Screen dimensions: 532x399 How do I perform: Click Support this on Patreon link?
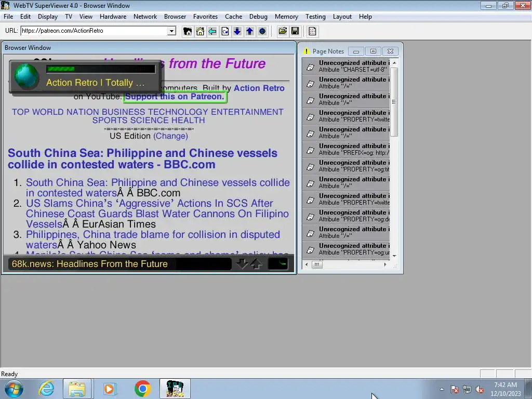[x=175, y=97]
